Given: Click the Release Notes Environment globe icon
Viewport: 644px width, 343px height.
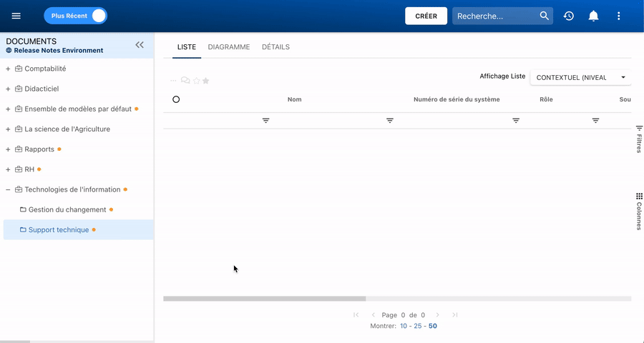Looking at the screenshot, I should point(9,51).
